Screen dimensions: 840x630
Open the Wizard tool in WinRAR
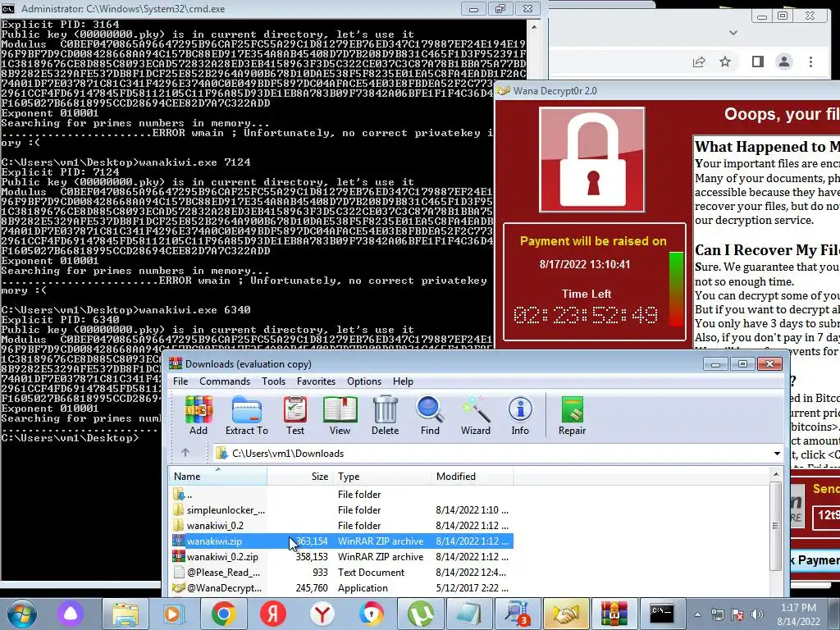click(x=475, y=415)
